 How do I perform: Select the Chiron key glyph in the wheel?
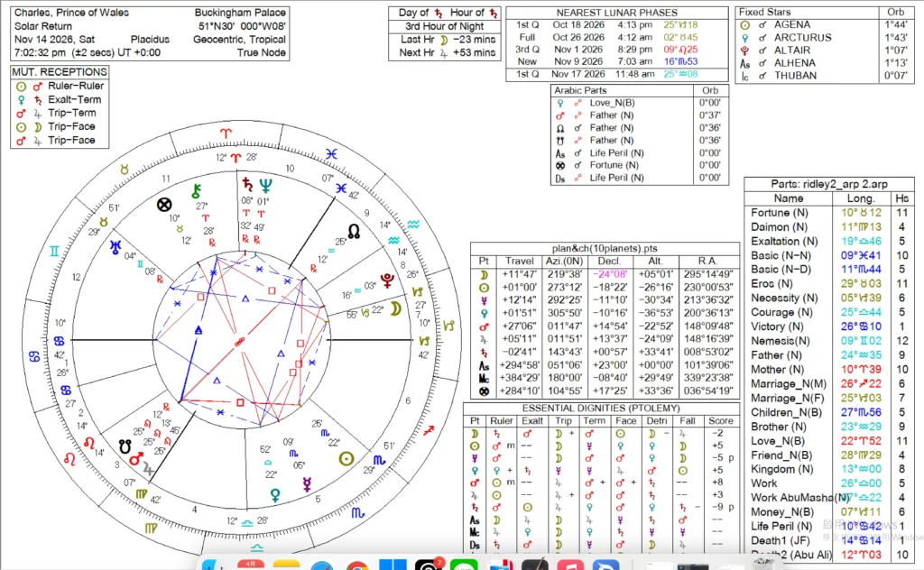[194, 190]
